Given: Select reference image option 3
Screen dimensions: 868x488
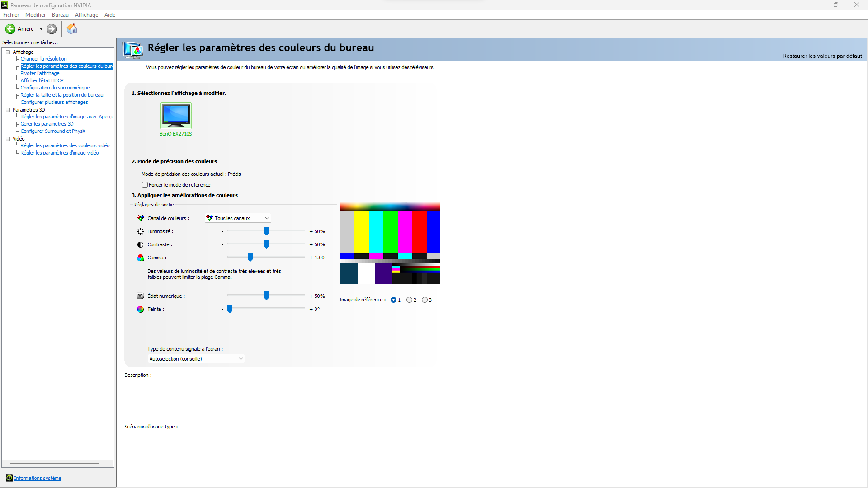Looking at the screenshot, I should (x=425, y=300).
